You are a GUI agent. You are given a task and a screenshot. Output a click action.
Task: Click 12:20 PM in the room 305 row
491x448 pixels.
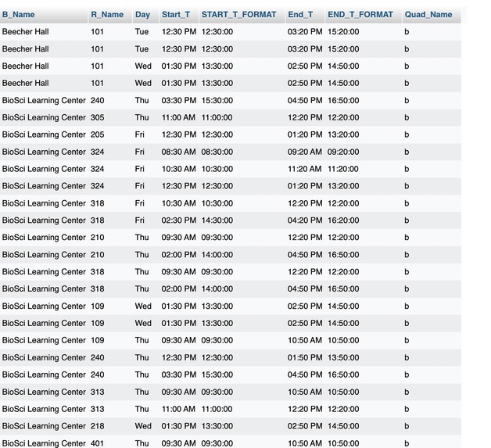(x=305, y=117)
